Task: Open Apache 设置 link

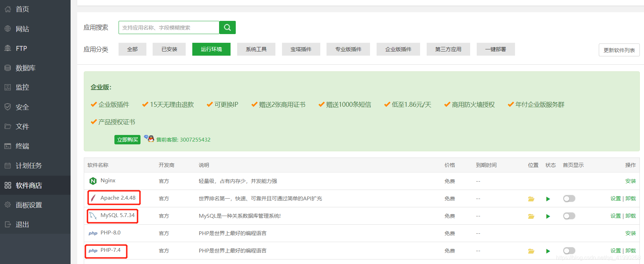Action: click(615, 199)
